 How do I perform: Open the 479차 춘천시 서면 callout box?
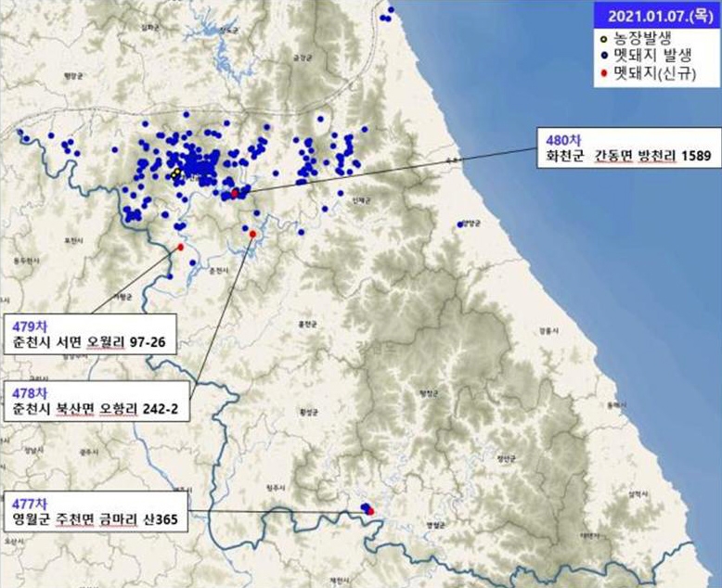91,334
